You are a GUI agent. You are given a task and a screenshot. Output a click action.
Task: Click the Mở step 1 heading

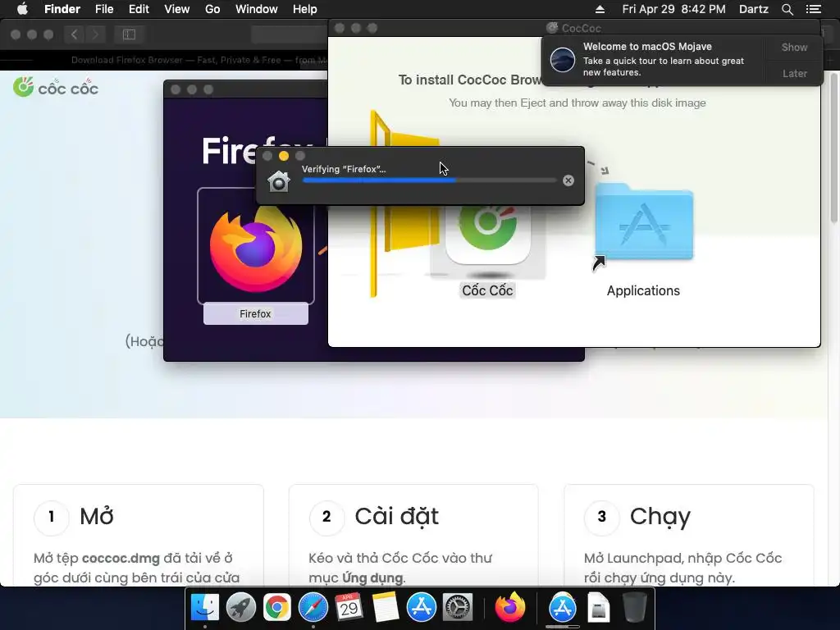(97, 517)
